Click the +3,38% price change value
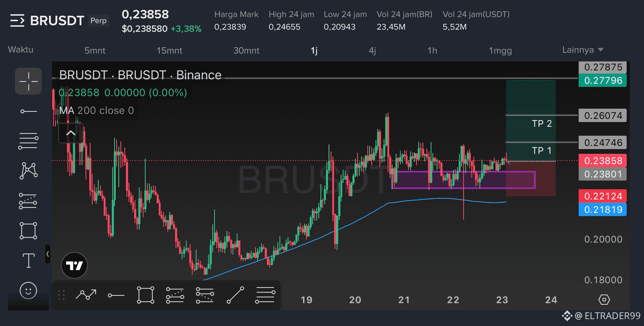Image resolution: width=644 pixels, height=326 pixels. pos(186,29)
